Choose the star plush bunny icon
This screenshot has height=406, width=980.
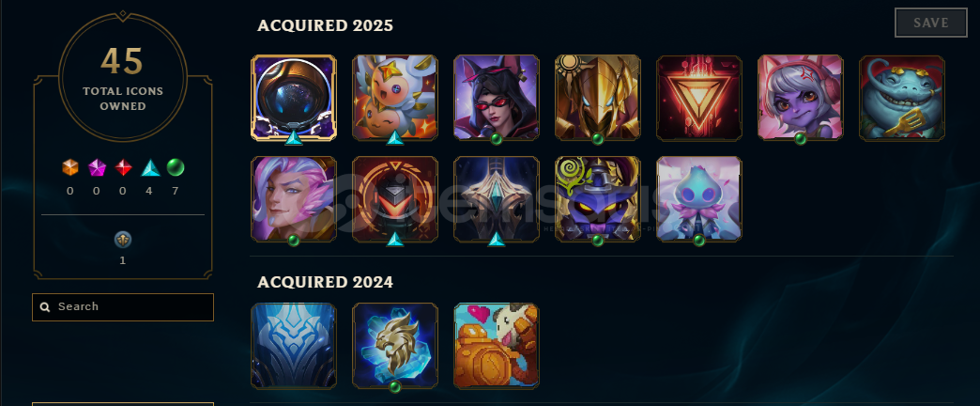(x=395, y=98)
